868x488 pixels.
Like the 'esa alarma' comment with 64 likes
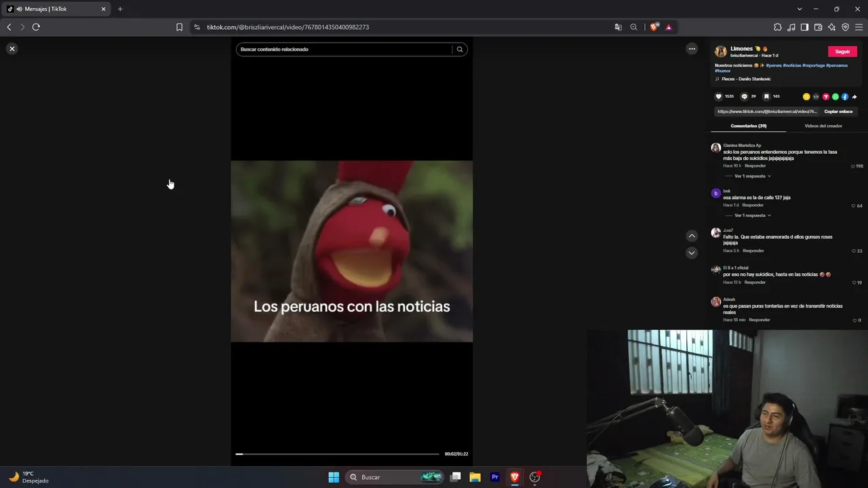click(x=854, y=205)
